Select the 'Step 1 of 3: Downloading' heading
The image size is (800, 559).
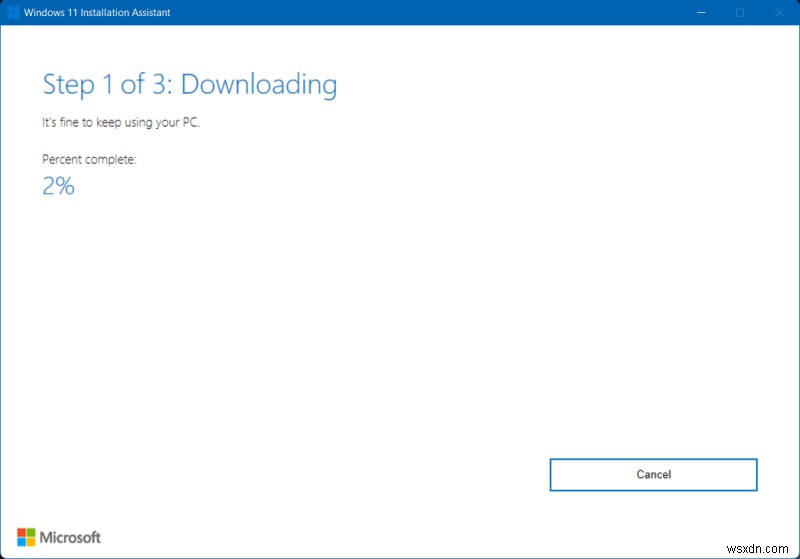coord(190,85)
